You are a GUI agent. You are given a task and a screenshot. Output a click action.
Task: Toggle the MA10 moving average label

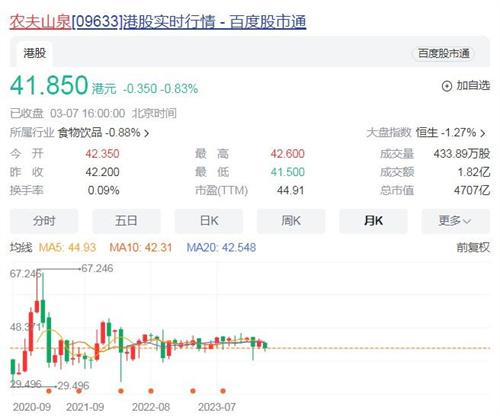click(x=141, y=247)
